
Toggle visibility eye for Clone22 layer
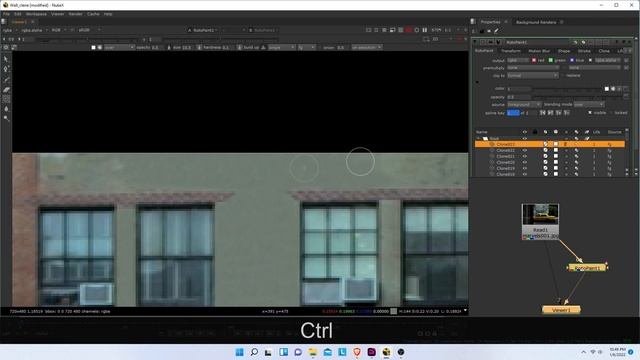[x=524, y=150]
